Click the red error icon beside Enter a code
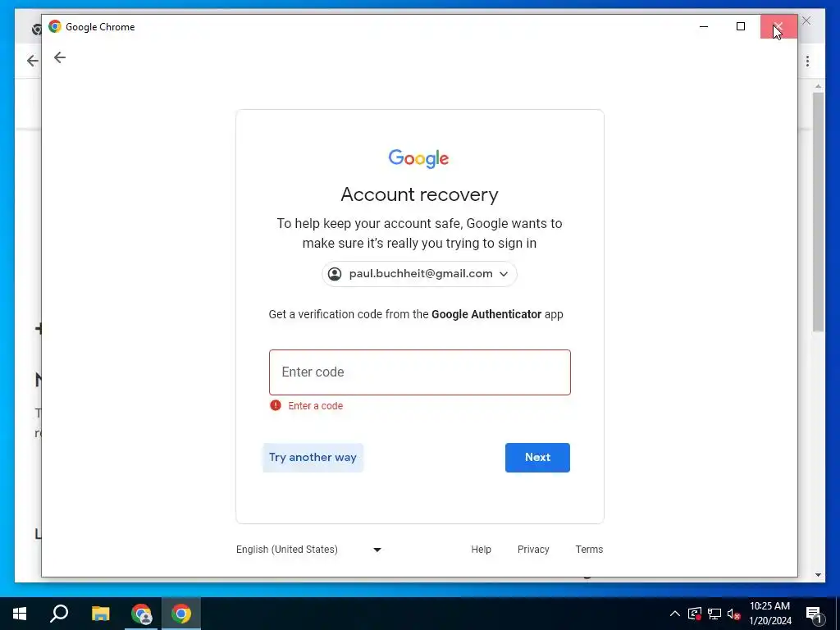The height and width of the screenshot is (630, 840). pyautogui.click(x=276, y=405)
